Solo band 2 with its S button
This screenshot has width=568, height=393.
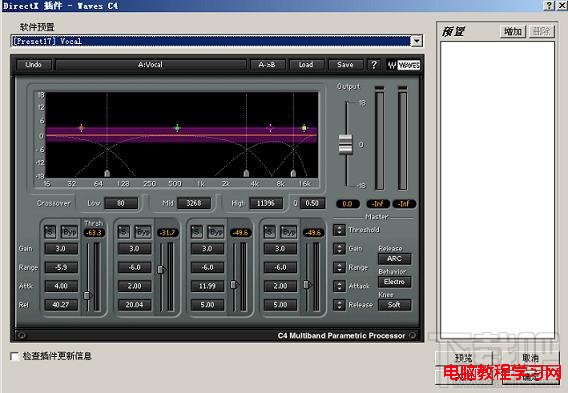(x=124, y=232)
